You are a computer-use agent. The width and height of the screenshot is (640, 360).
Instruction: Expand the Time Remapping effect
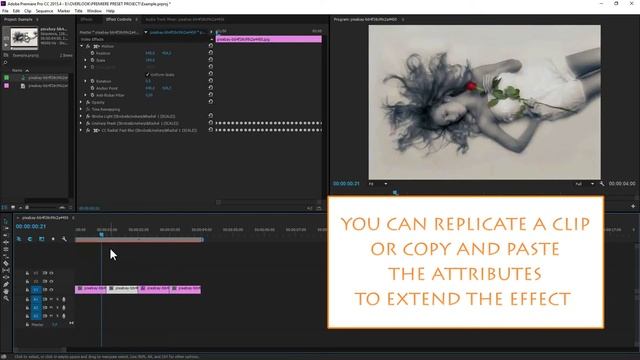(x=81, y=109)
